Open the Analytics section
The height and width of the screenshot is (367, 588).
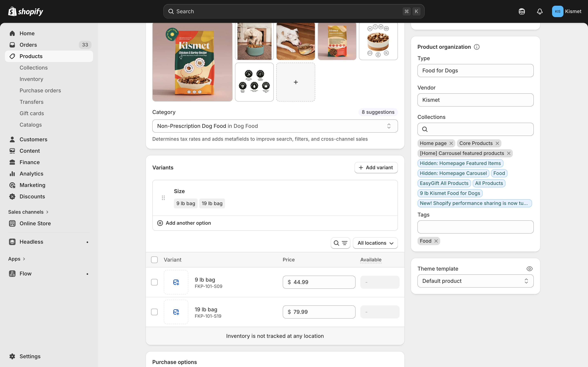pyautogui.click(x=31, y=174)
